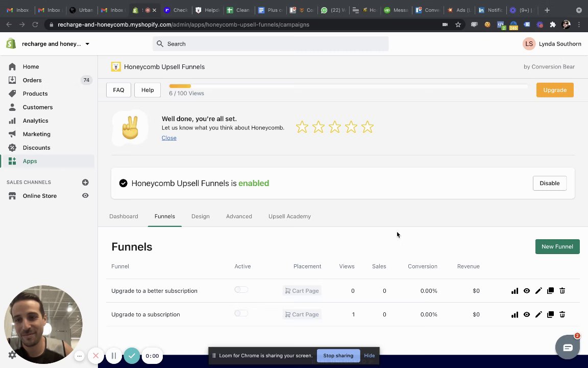Pause the Loom recording
This screenshot has width=588, height=368.
tap(114, 356)
